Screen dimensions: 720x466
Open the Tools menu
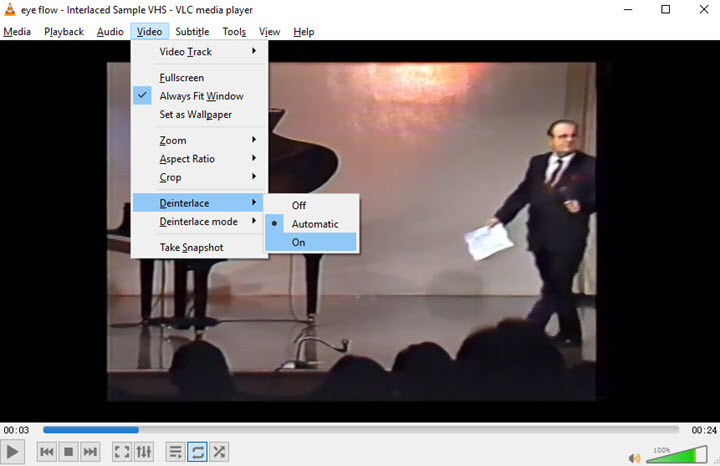click(x=234, y=32)
